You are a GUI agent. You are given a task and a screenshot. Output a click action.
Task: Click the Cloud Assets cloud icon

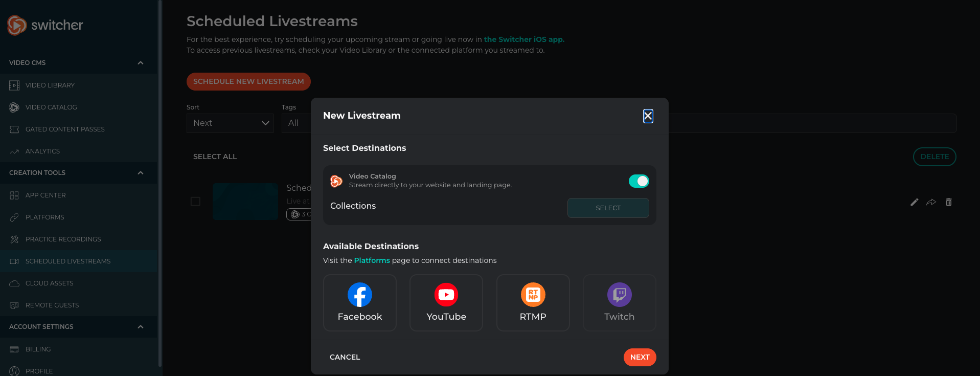pos(14,283)
